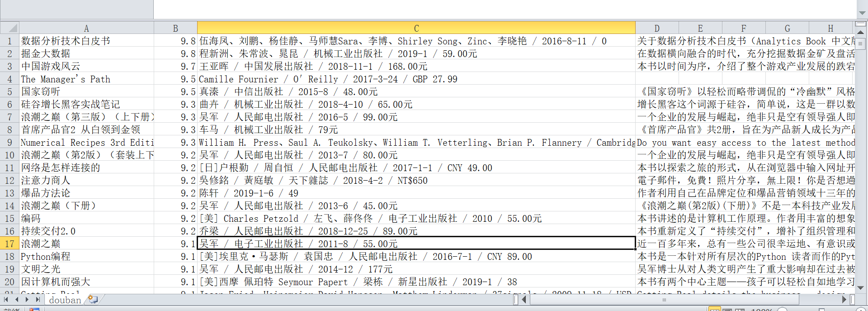Viewport: 868px width, 311px height.
Task: Click the previous sheet tab arrow
Action: pyautogui.click(x=17, y=299)
